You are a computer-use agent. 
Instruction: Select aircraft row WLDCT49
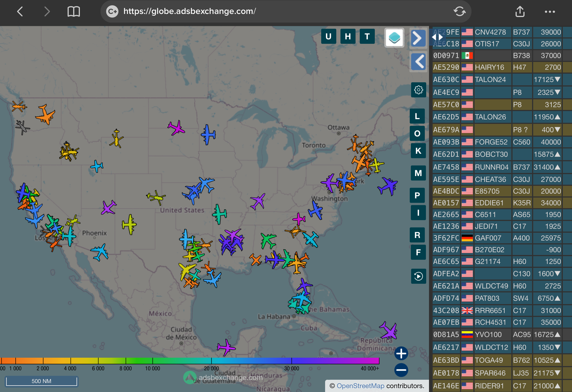[502, 286]
